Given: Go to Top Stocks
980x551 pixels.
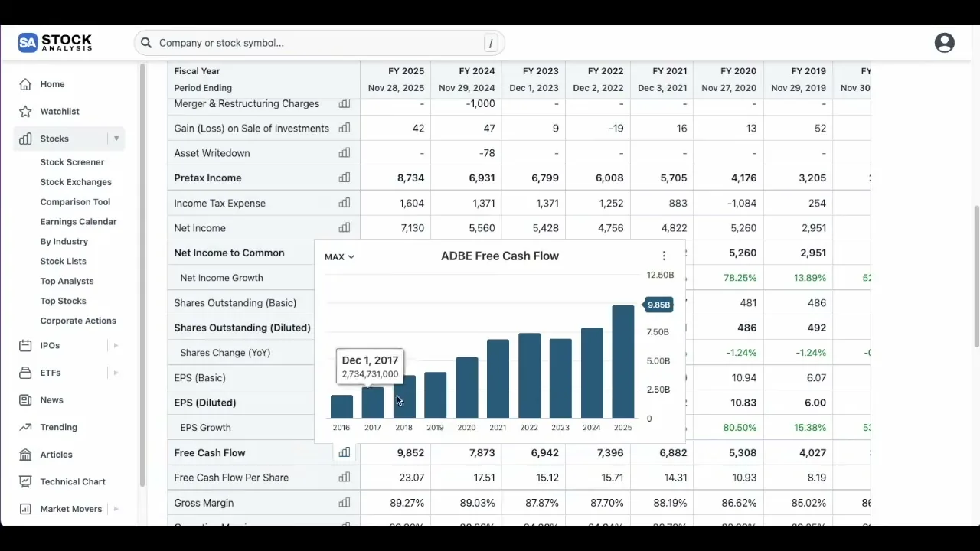Looking at the screenshot, I should [x=63, y=302].
